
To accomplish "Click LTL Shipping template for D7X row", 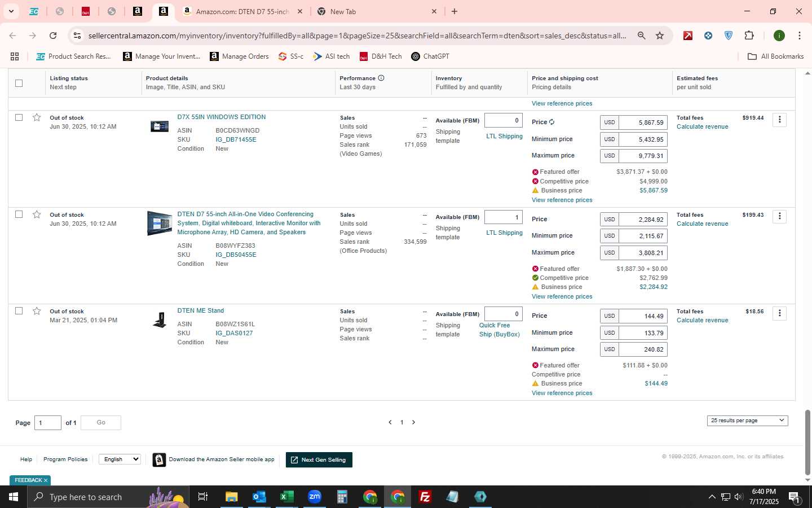I will 504,136.
